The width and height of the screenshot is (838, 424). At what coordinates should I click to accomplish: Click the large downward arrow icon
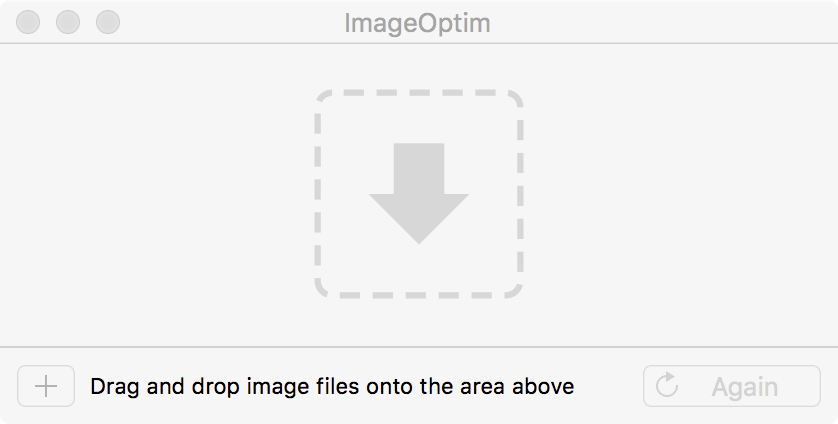click(x=419, y=194)
